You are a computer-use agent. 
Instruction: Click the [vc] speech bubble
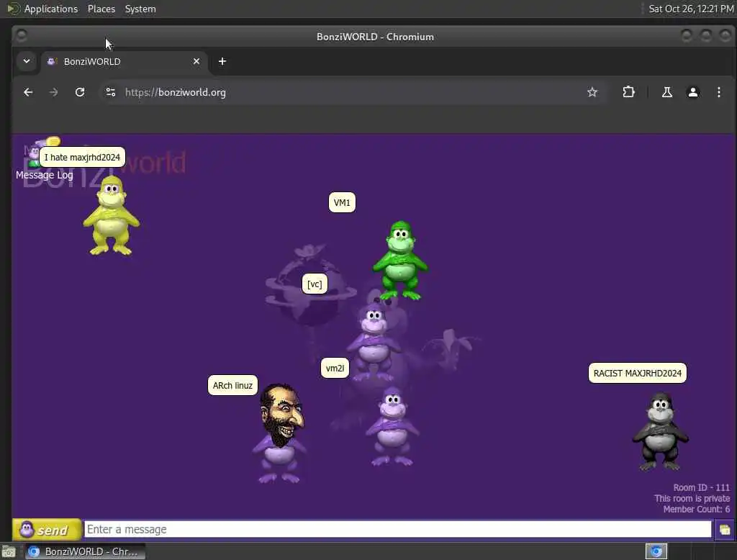click(x=315, y=284)
